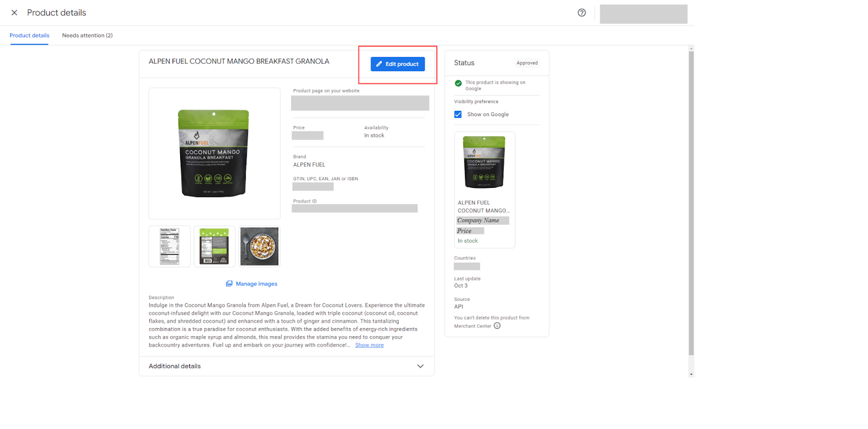Click Show more in description
This screenshot has height=429, width=868.
[x=369, y=345]
